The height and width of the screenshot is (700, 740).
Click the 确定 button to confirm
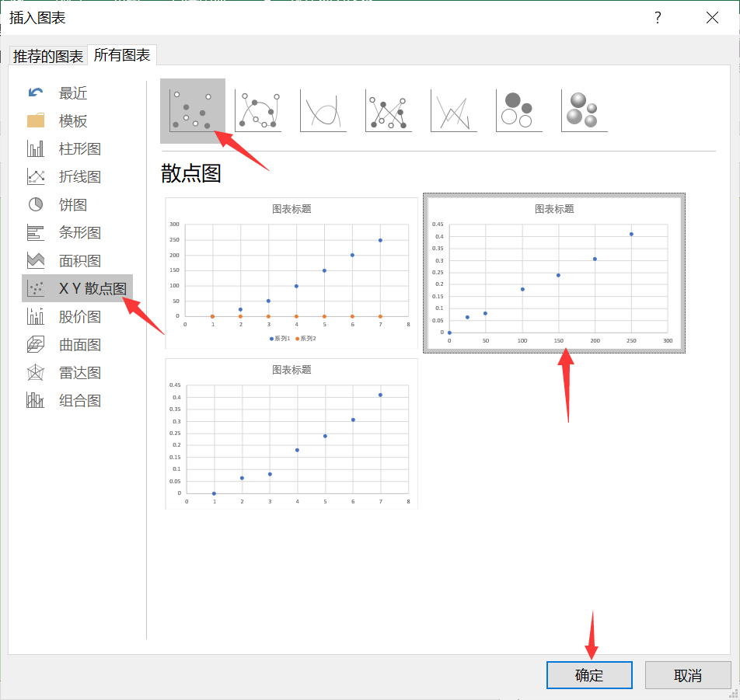pos(589,675)
